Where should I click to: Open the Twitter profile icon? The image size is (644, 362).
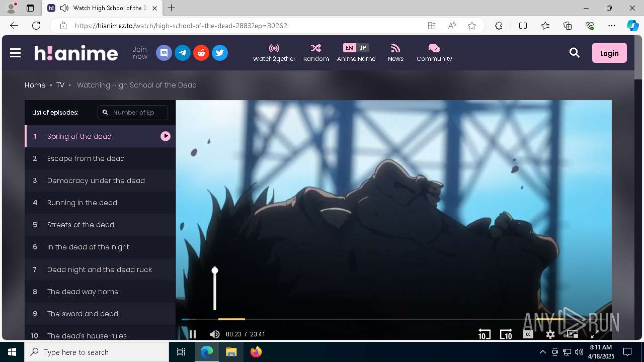pos(220,53)
